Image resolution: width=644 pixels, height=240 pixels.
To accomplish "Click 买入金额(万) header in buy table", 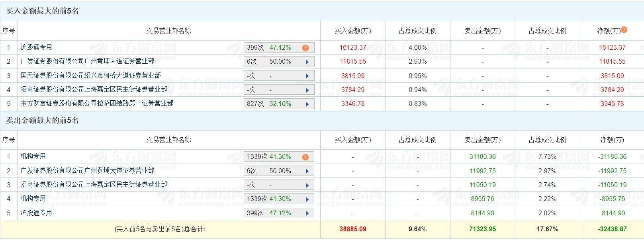I will tap(352, 31).
